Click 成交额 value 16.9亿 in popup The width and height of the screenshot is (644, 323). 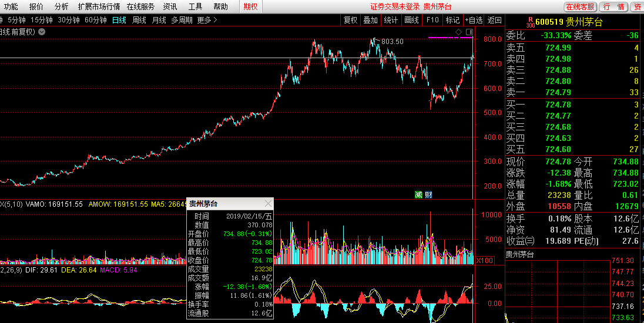tap(261, 278)
